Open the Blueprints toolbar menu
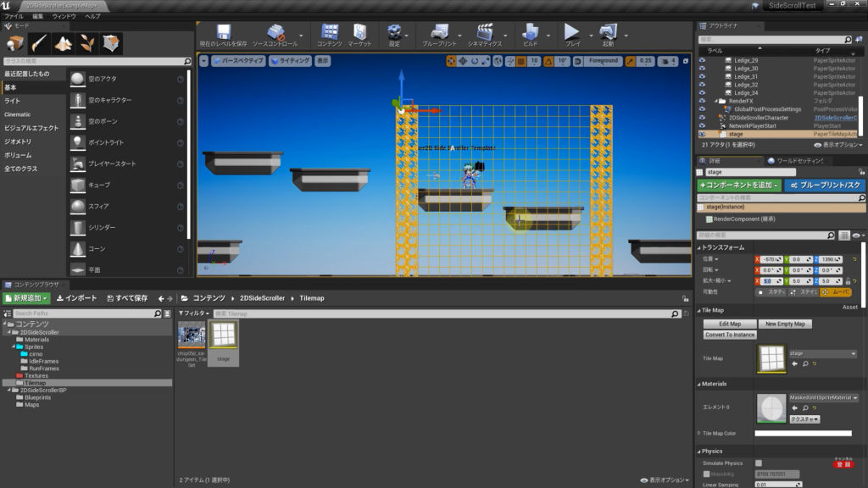Image resolution: width=868 pixels, height=488 pixels. [x=438, y=34]
